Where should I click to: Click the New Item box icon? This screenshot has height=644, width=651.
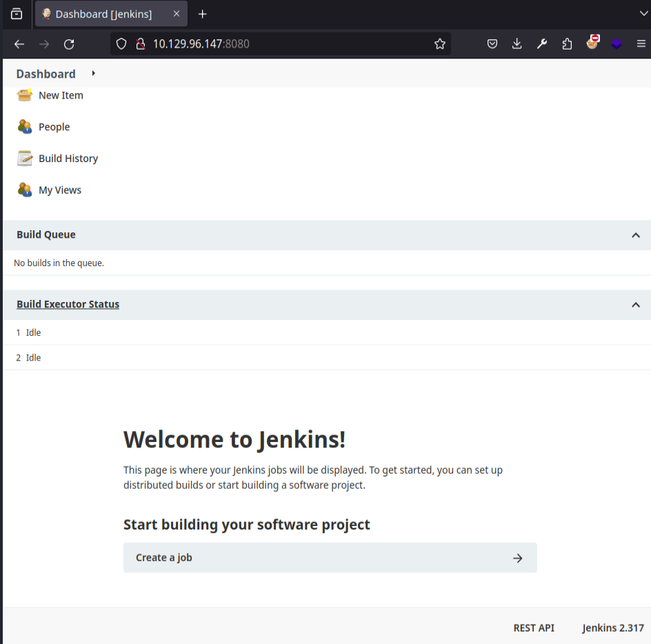[25, 95]
